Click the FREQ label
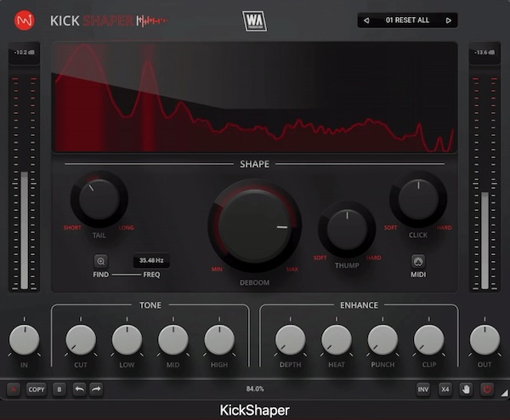This screenshot has height=420, width=510. 151,275
